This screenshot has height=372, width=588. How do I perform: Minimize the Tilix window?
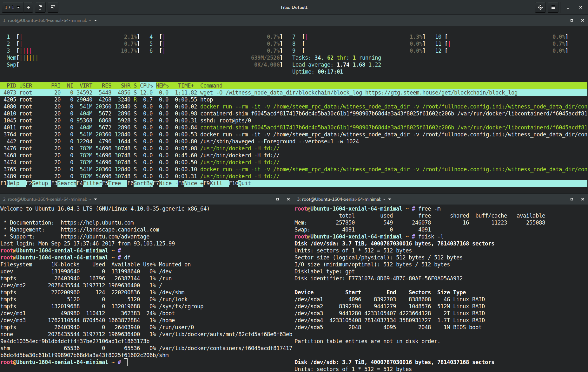click(x=568, y=7)
